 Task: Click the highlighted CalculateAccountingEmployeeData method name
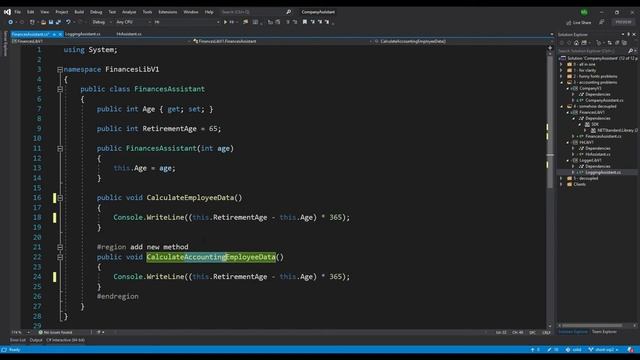pyautogui.click(x=211, y=257)
